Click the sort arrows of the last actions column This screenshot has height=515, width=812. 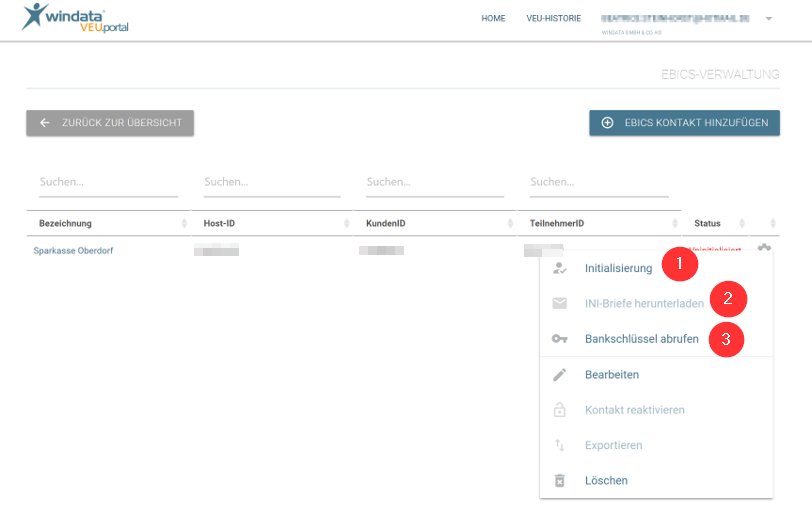click(773, 223)
